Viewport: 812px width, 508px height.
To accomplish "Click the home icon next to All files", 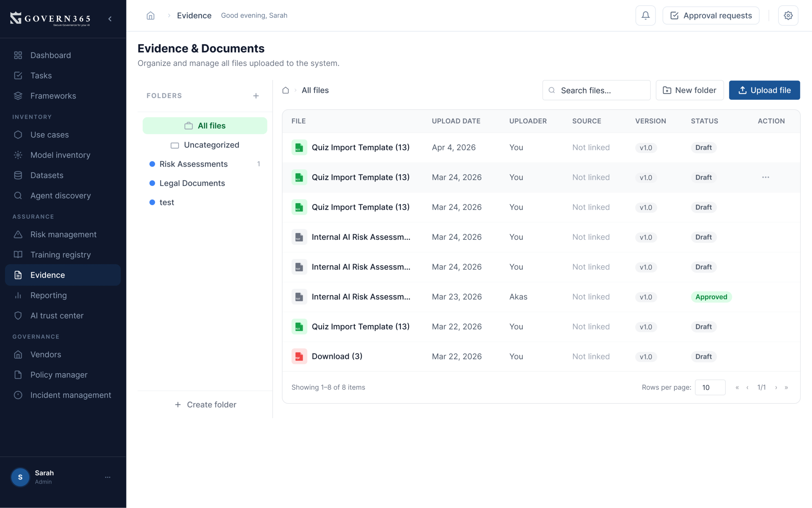I will pos(285,90).
